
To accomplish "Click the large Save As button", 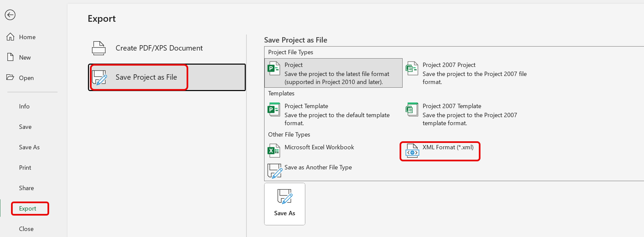I will pyautogui.click(x=285, y=204).
